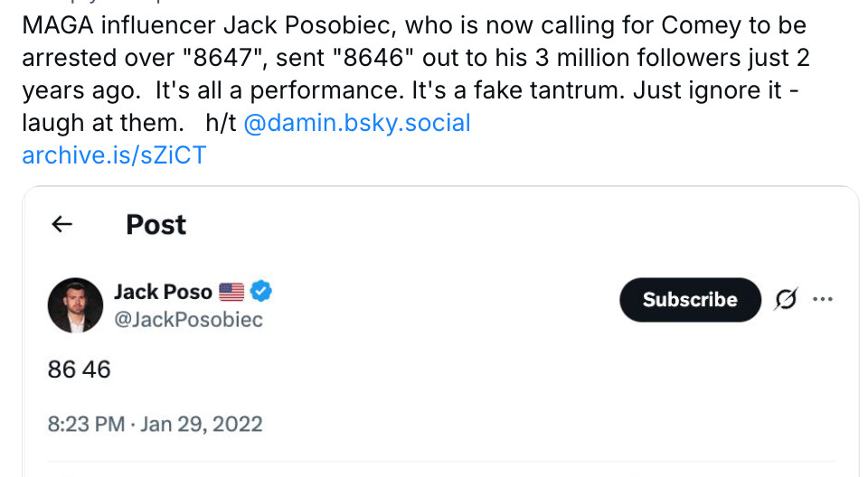Click the back arrow beside Post
The image size is (868, 477).
pos(61,224)
